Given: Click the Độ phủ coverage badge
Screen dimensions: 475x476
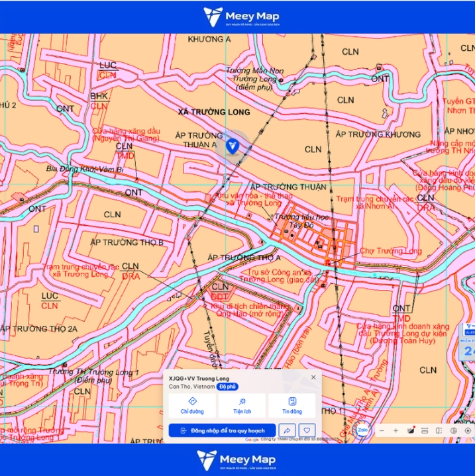Looking at the screenshot, I should [227, 387].
